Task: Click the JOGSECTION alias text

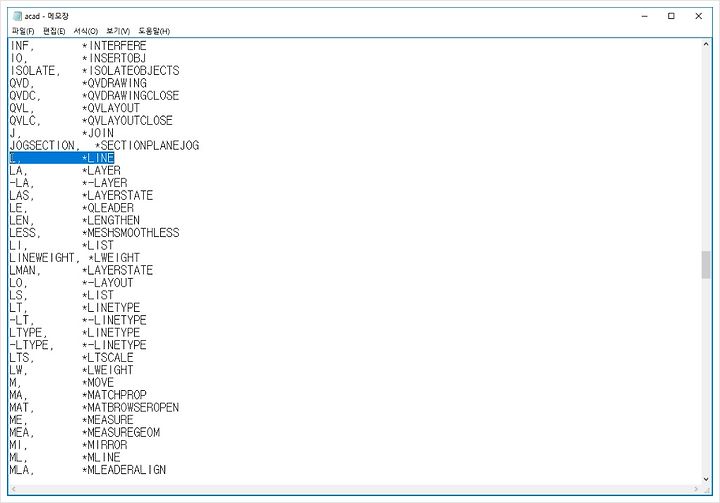Action: 44,146
